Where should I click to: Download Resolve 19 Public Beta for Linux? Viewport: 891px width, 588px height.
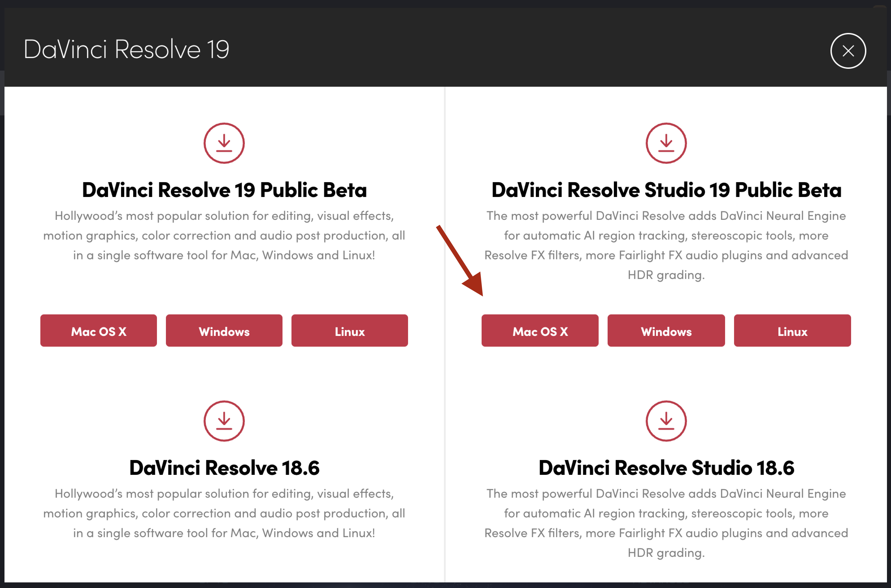pos(350,331)
